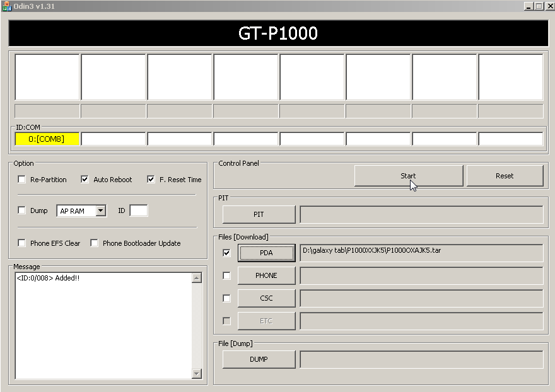The image size is (555, 392).
Task: Minimize the Odin3 window
Action: pyautogui.click(x=529, y=6)
